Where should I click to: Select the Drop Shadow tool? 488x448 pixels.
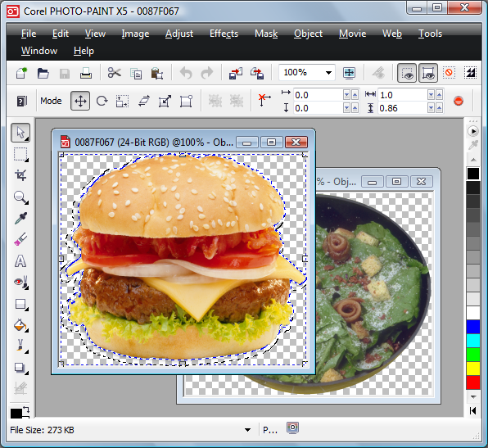click(x=20, y=368)
